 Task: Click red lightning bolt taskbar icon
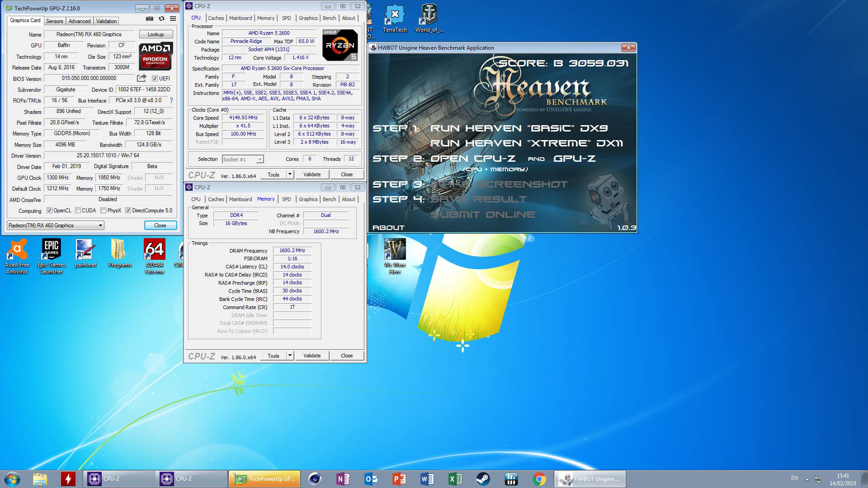[x=68, y=479]
